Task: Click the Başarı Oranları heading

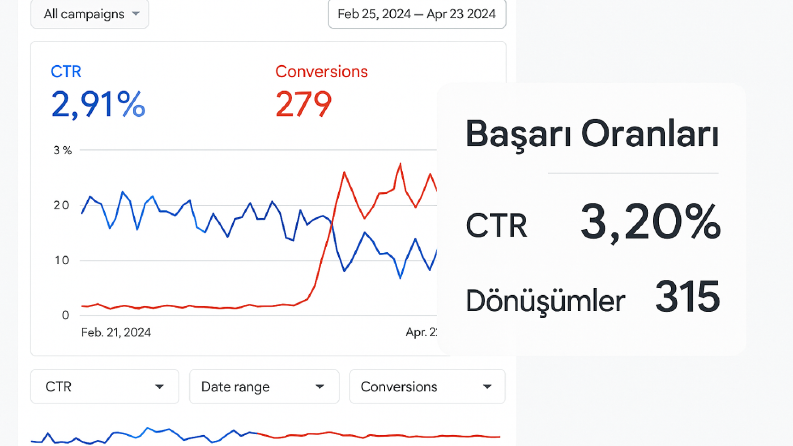Action: [592, 135]
